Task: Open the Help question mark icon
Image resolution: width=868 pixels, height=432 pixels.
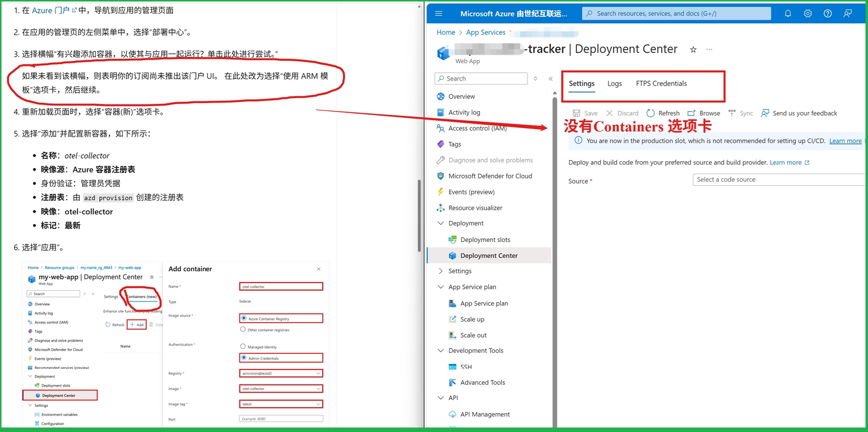Action: [828, 13]
